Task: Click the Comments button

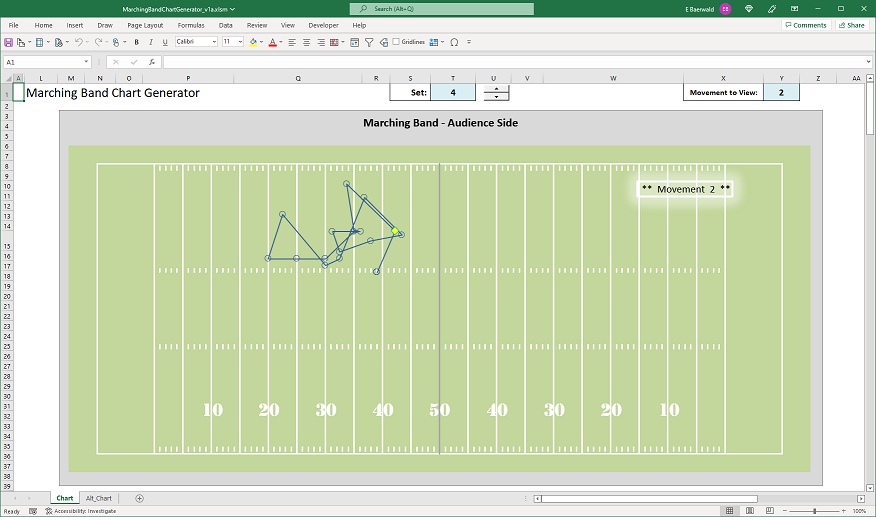Action: tap(805, 25)
